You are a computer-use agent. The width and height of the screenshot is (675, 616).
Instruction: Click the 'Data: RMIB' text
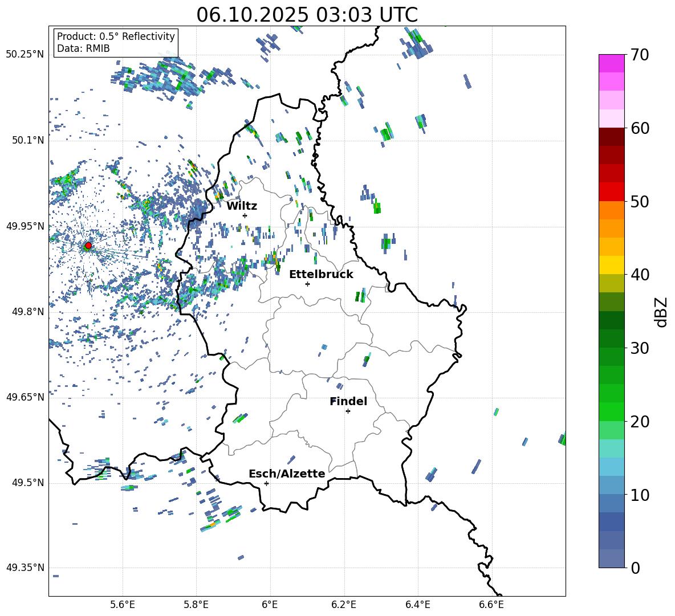(x=83, y=48)
